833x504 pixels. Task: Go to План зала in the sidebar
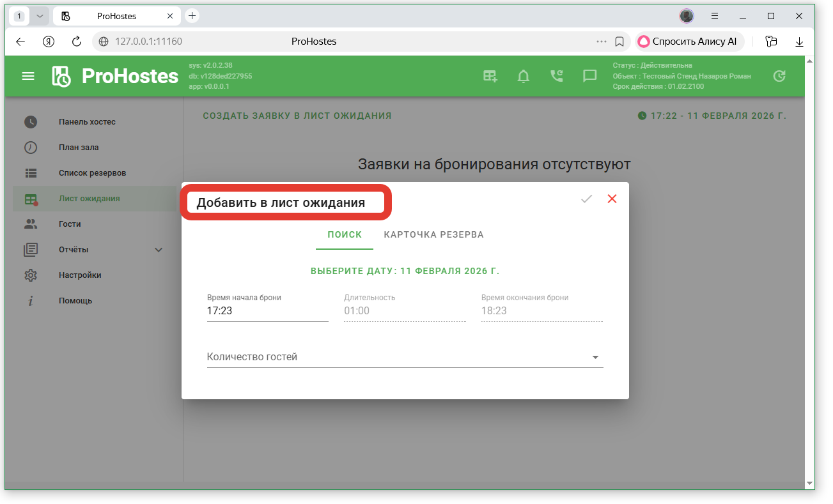point(79,148)
